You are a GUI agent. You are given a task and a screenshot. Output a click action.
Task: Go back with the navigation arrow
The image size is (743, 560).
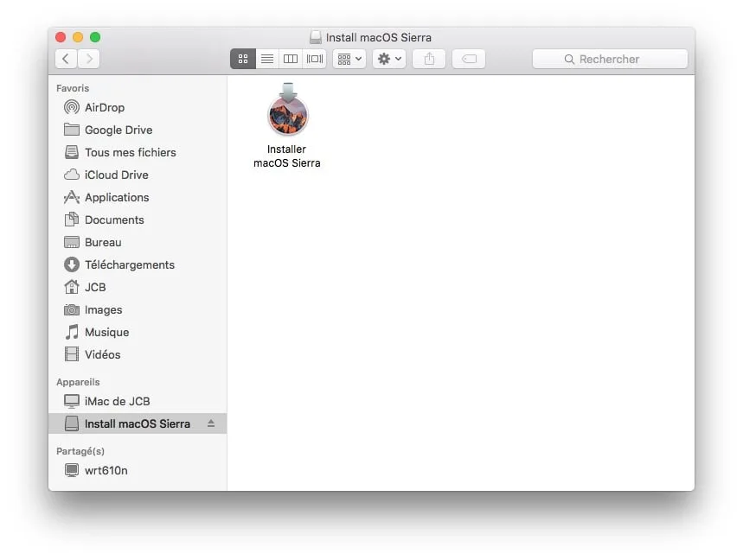point(66,59)
